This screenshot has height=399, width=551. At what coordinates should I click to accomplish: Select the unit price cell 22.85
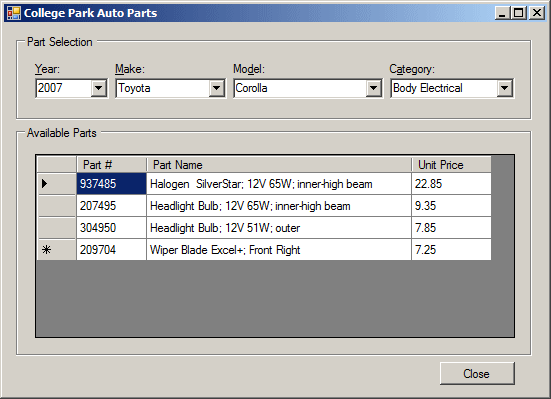tap(451, 184)
